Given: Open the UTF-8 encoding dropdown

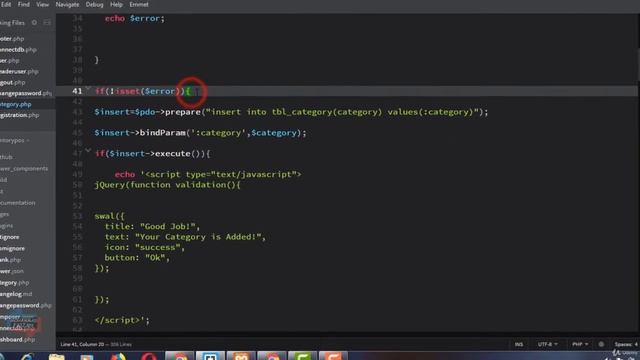Looking at the screenshot, I should (x=547, y=344).
